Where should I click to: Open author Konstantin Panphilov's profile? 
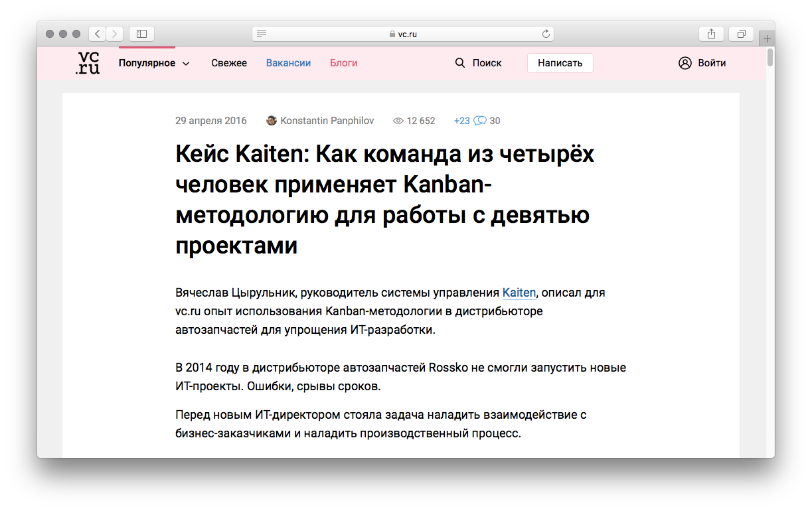327,121
